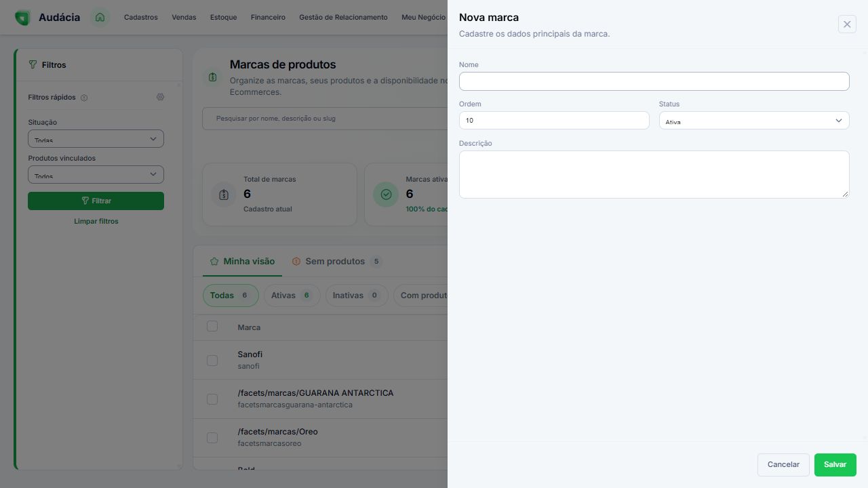The width and height of the screenshot is (868, 488).
Task: Click the Filtros funnel icon
Action: [33, 65]
